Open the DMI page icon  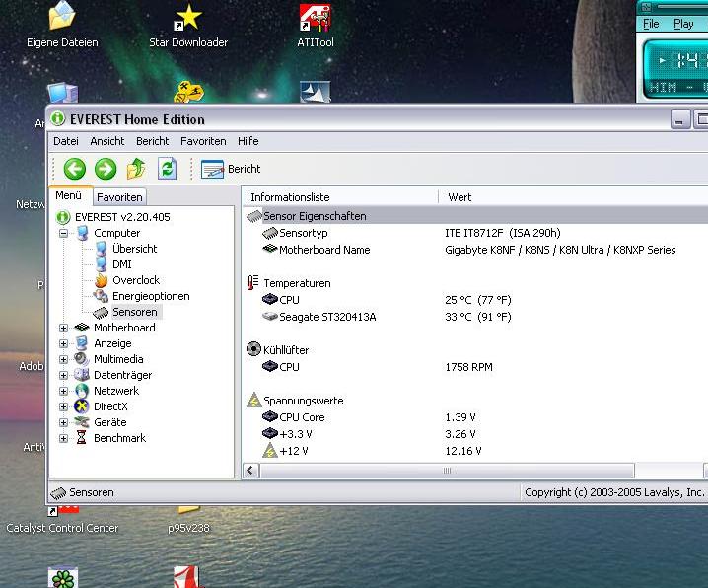102,264
